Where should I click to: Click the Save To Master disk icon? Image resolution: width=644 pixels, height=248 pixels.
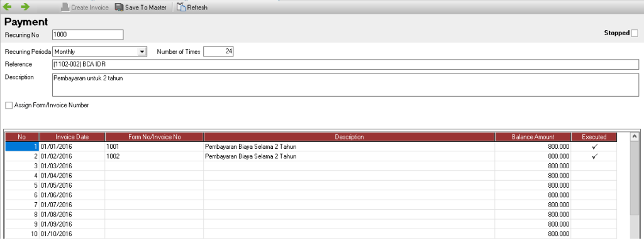(119, 8)
